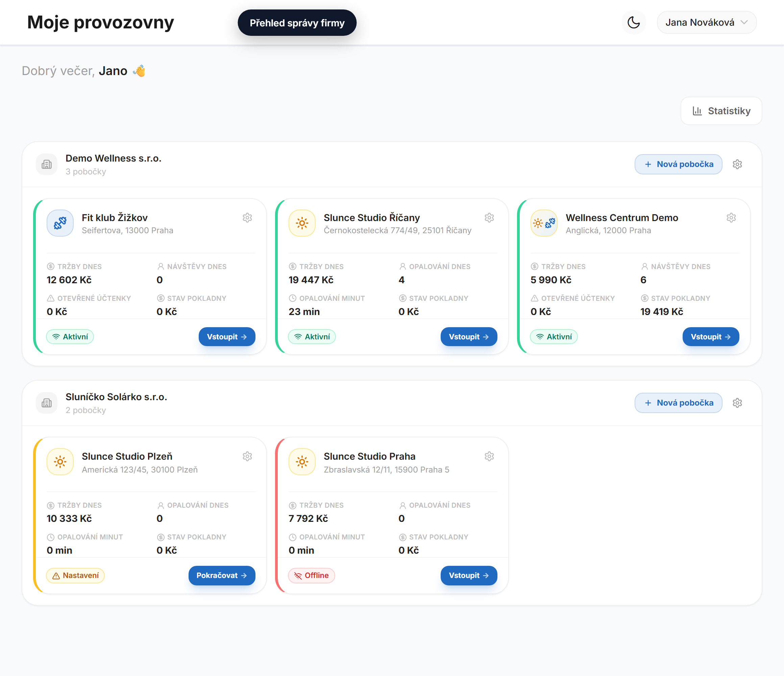Enter Fit klub Žižkov via Vstoupit
Image resolution: width=784 pixels, height=676 pixels.
click(227, 337)
